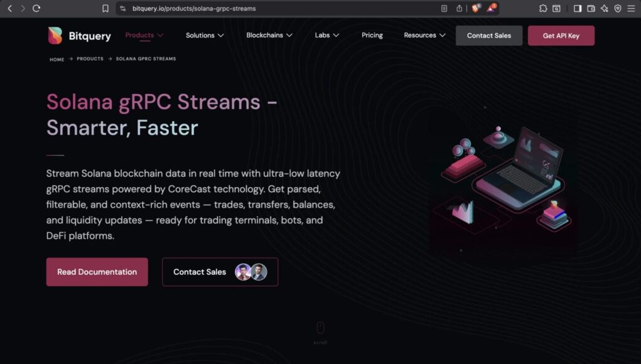Follow the HOME breadcrumb link
641x364 pixels.
57,59
